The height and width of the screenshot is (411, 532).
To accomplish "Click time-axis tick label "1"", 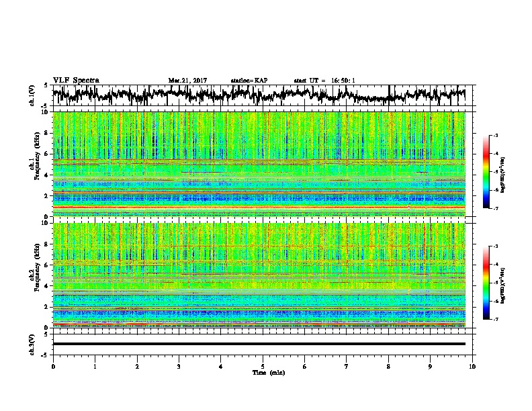I will coord(95,367).
